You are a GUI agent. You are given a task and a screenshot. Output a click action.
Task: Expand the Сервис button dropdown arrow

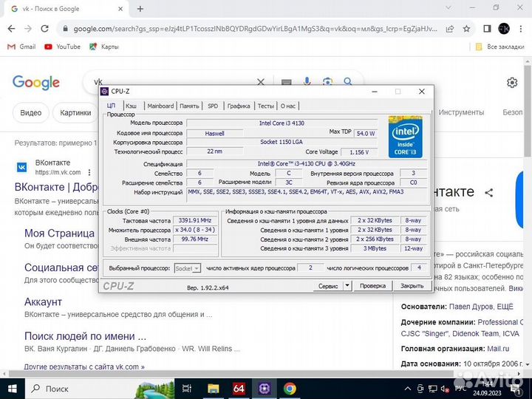[347, 286]
